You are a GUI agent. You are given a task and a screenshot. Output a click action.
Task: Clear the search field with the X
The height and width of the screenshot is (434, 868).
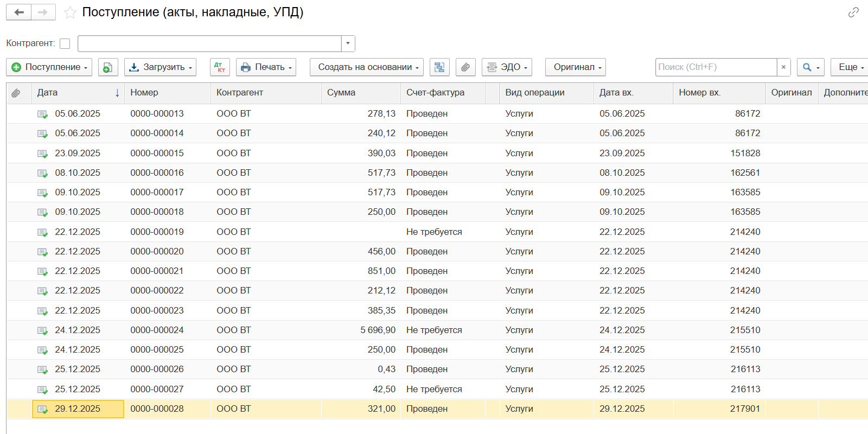(783, 67)
